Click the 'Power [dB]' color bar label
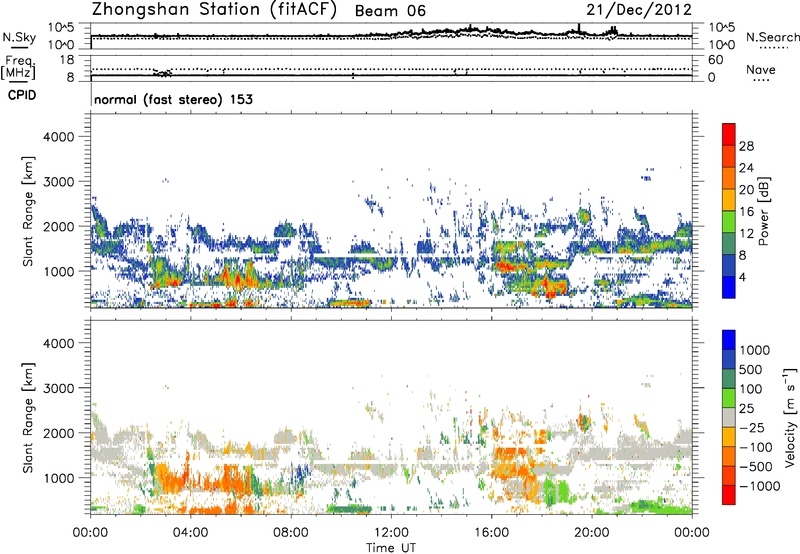Screen dimensions: 800x554 tap(764, 211)
